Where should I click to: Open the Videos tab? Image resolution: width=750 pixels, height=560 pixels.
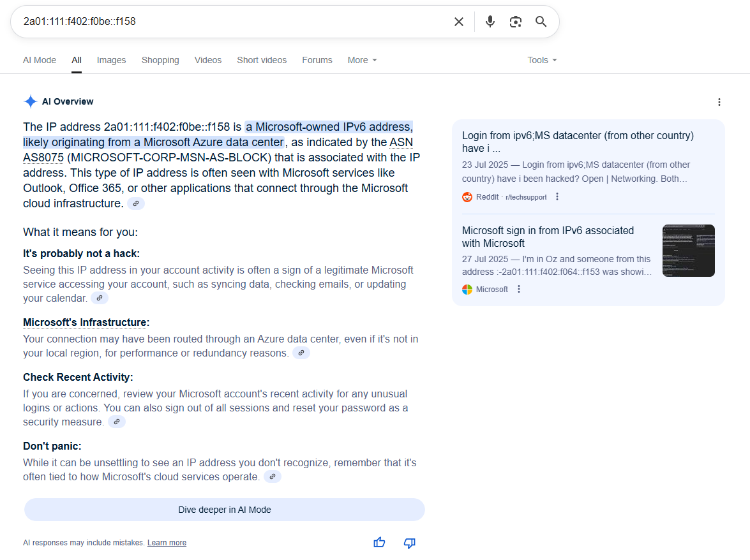coord(208,60)
